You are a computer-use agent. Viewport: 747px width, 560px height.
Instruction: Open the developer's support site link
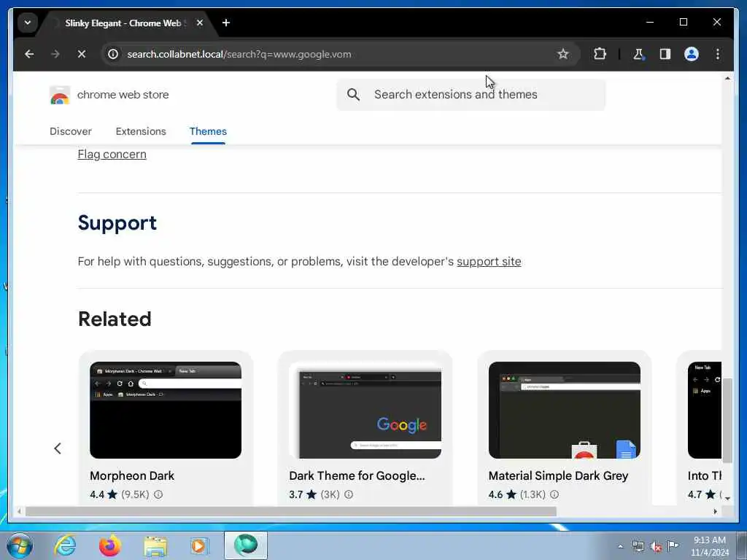[x=489, y=262]
